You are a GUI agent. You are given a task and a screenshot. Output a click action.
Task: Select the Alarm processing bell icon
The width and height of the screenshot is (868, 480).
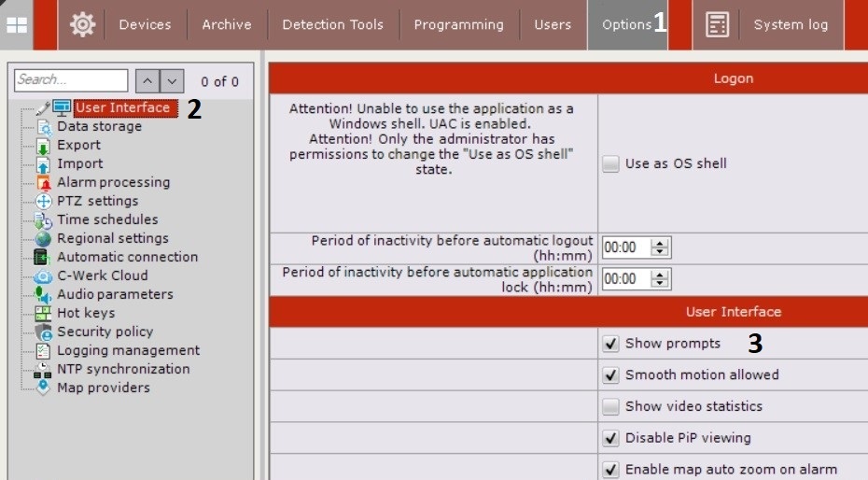pos(43,182)
